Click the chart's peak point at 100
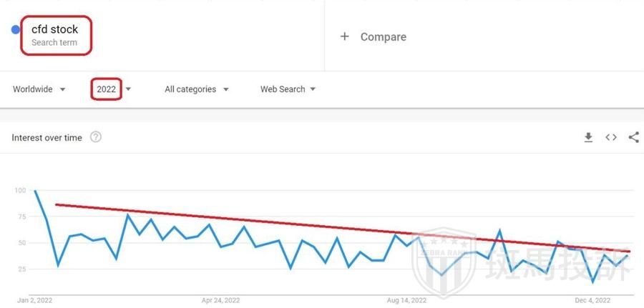This screenshot has height=308, width=644. 35,192
